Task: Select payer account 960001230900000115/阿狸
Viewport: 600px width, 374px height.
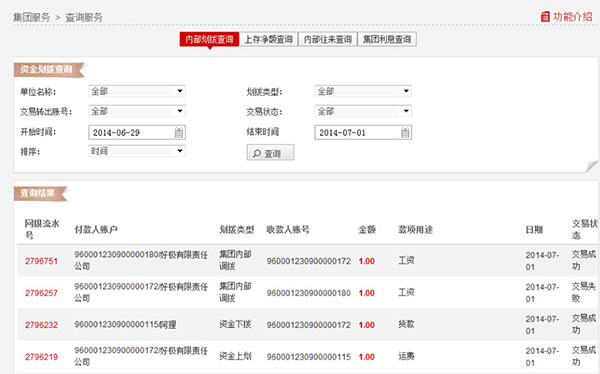Action: point(125,325)
